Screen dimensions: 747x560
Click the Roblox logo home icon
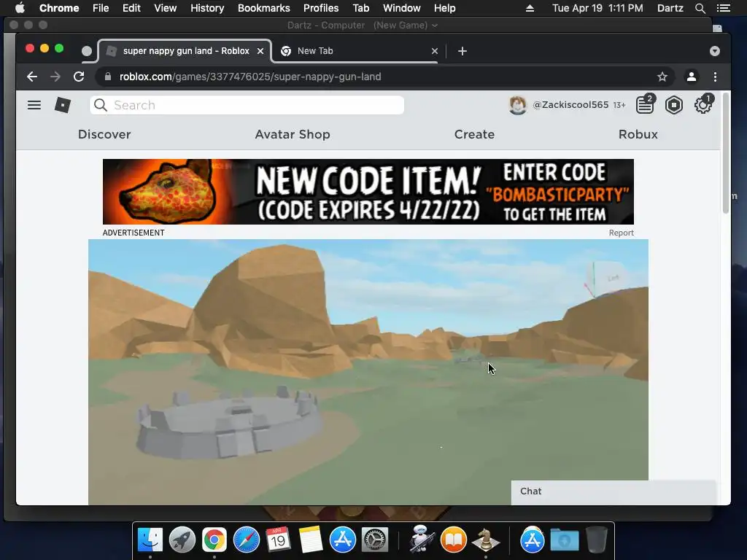[x=63, y=105]
